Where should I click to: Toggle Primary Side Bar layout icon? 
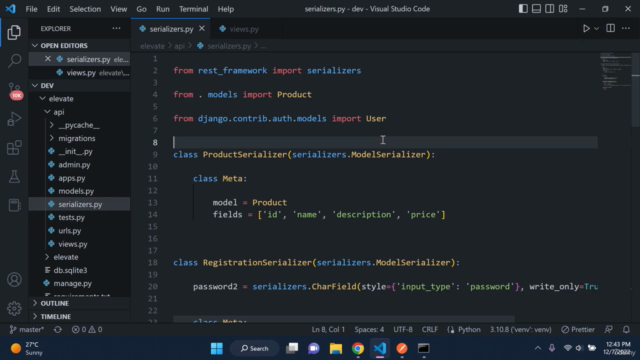(523, 9)
